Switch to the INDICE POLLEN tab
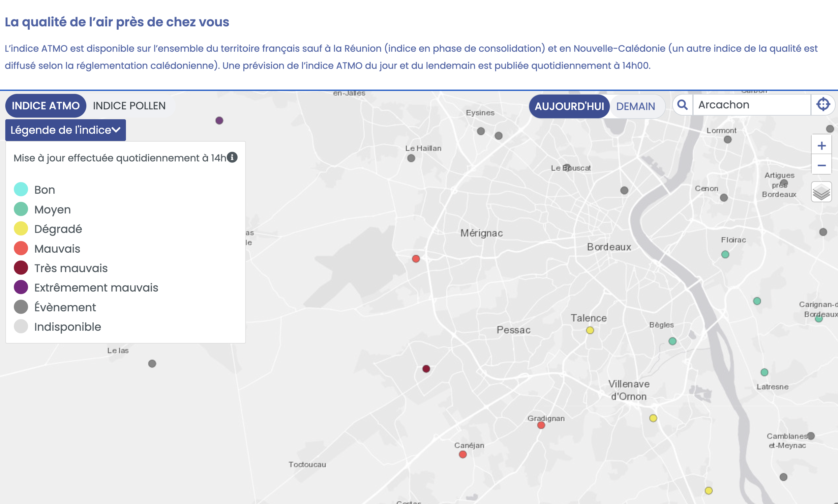This screenshot has width=838, height=504. click(x=129, y=106)
